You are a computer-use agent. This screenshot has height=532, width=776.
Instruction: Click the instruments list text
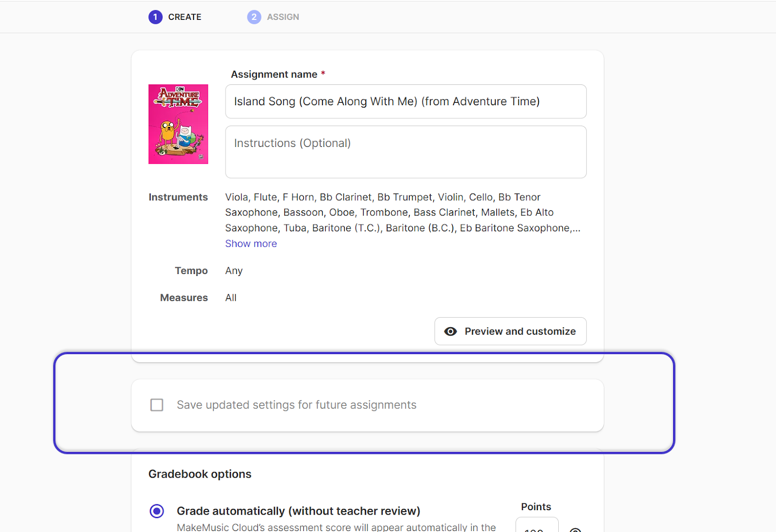[x=403, y=212]
